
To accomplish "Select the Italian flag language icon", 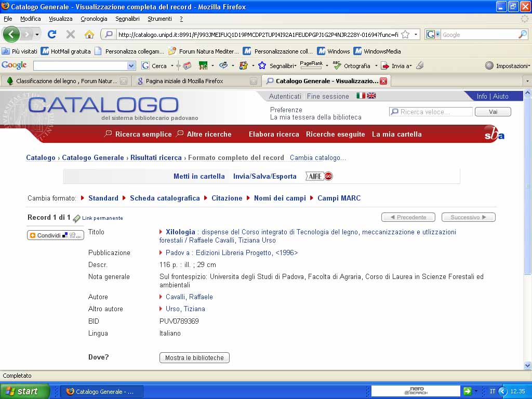I will (361, 96).
